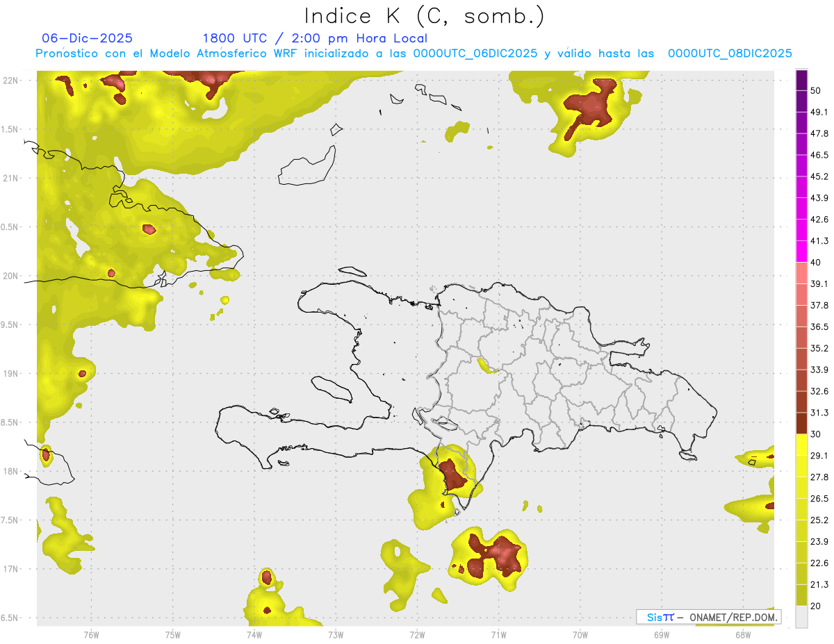834x644 pixels.
Task: Click the colorbar value "23.9"
Action: [x=819, y=541]
